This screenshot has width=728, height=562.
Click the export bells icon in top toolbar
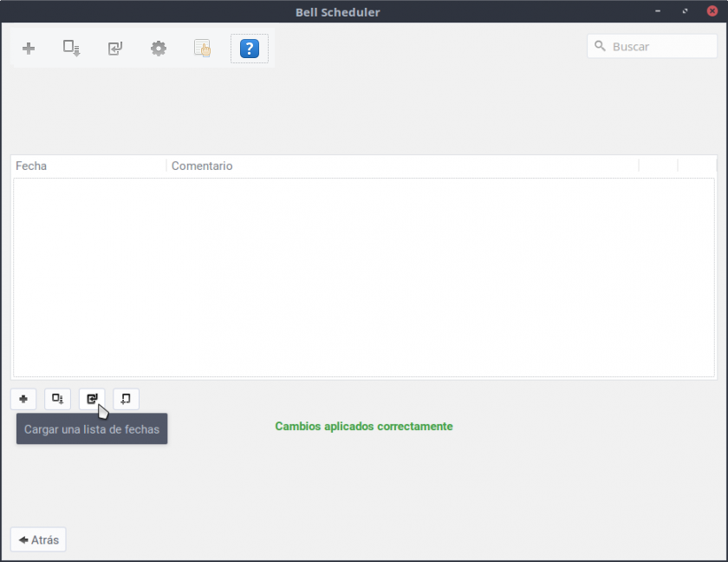click(x=71, y=49)
